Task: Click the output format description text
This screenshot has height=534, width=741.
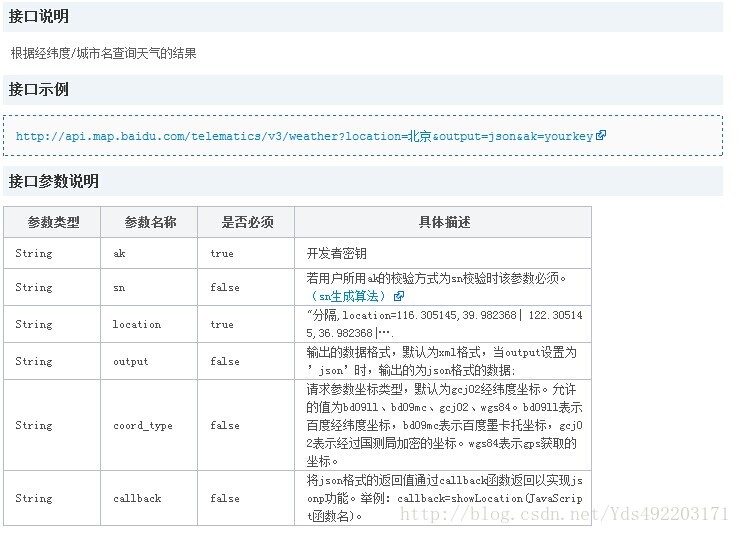Action: pyautogui.click(x=441, y=361)
